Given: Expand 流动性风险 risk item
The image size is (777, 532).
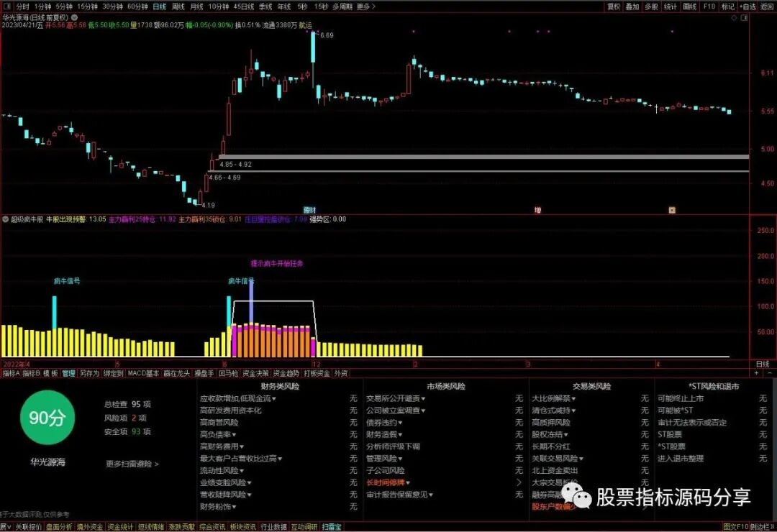Looking at the screenshot, I should click(x=222, y=471).
